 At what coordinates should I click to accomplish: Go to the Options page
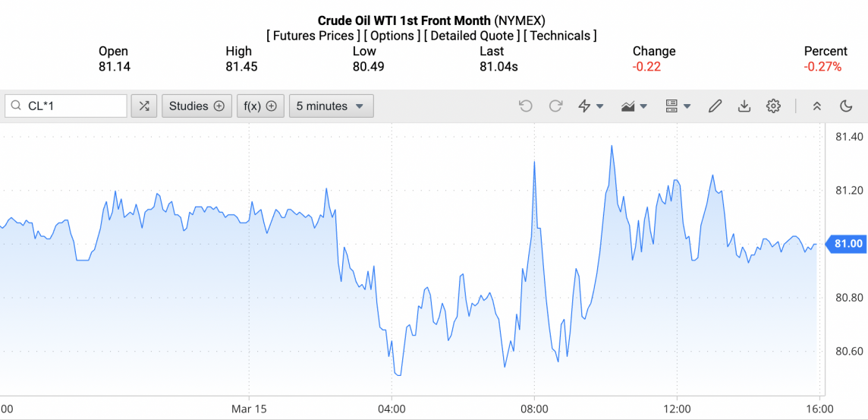tap(392, 36)
